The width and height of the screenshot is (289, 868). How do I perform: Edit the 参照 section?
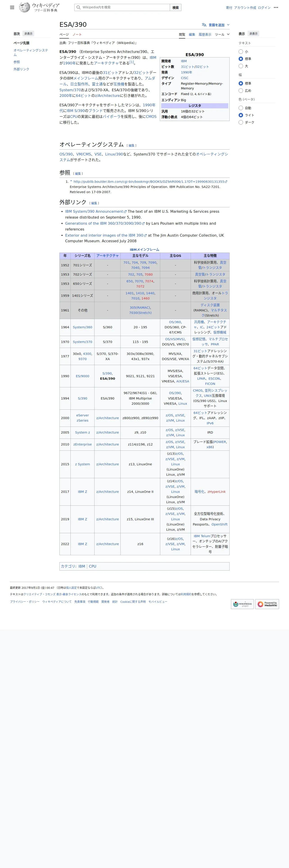click(78, 174)
